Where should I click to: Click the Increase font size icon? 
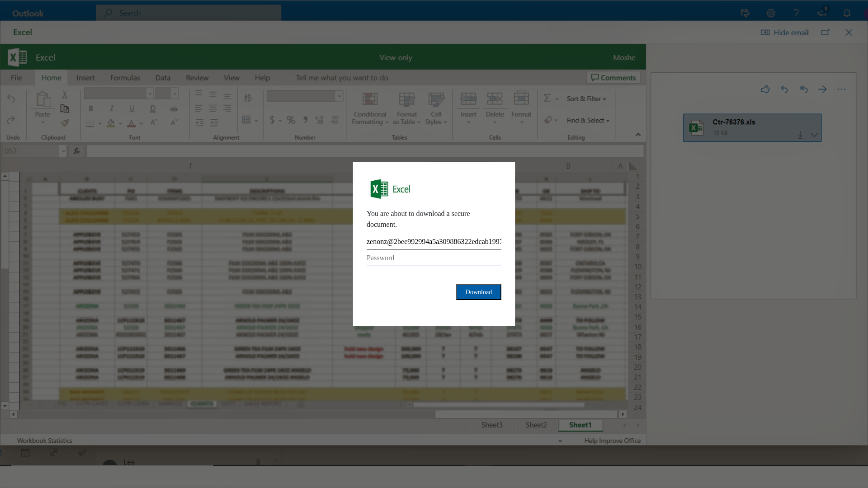click(x=154, y=122)
